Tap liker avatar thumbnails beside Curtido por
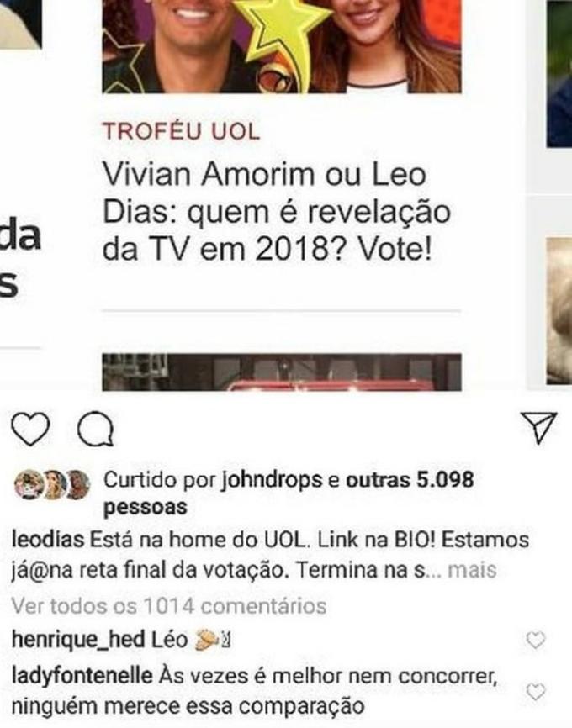This screenshot has height=728, width=572. coord(52,485)
